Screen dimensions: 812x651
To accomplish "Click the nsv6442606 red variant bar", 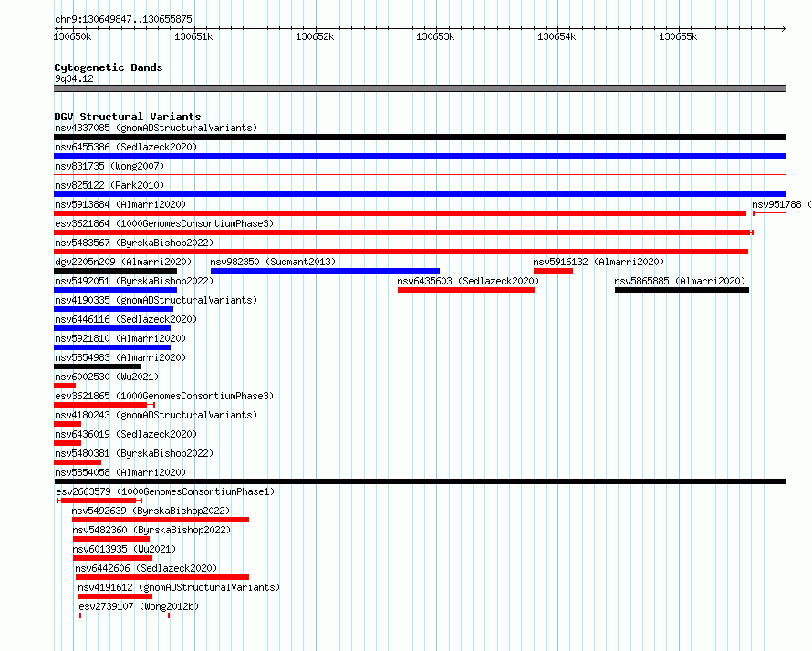I will 162,577.
